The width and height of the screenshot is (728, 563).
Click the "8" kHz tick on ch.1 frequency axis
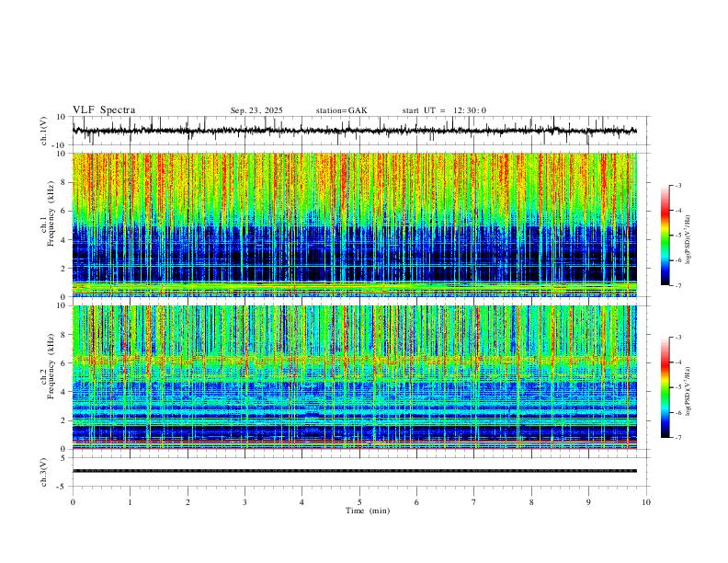point(63,182)
